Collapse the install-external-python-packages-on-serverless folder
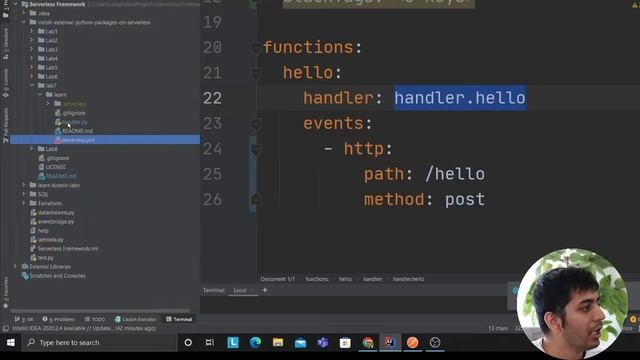Screen dimensions: 640x360 pyautogui.click(x=24, y=22)
